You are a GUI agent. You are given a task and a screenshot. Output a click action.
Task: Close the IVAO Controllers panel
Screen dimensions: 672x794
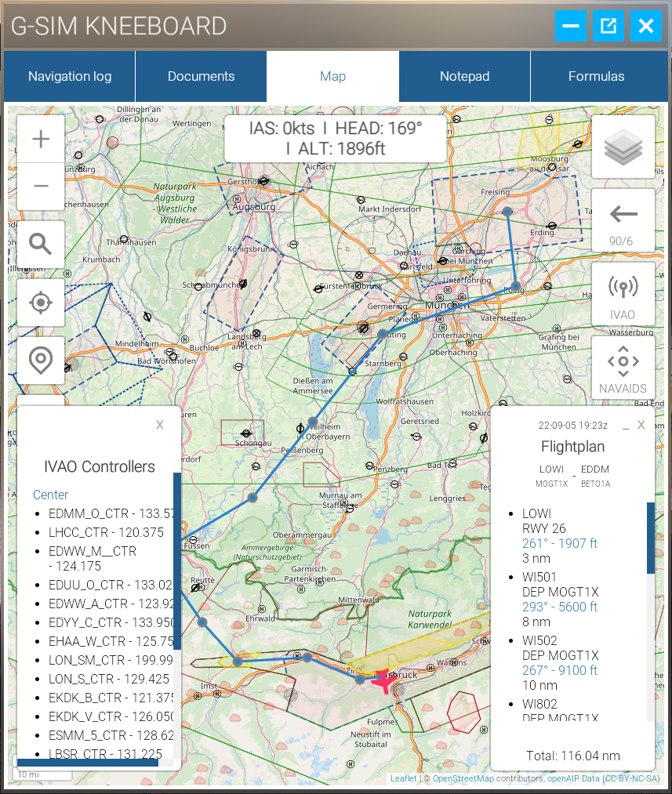[x=159, y=425]
